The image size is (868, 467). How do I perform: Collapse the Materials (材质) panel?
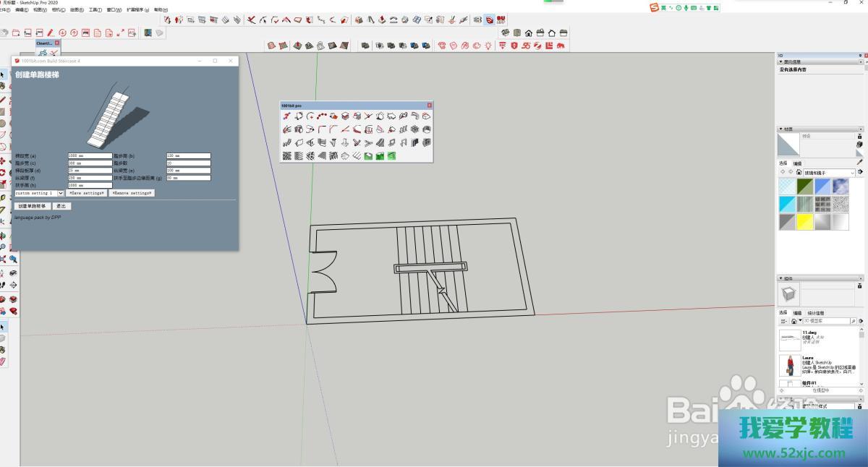coord(780,129)
